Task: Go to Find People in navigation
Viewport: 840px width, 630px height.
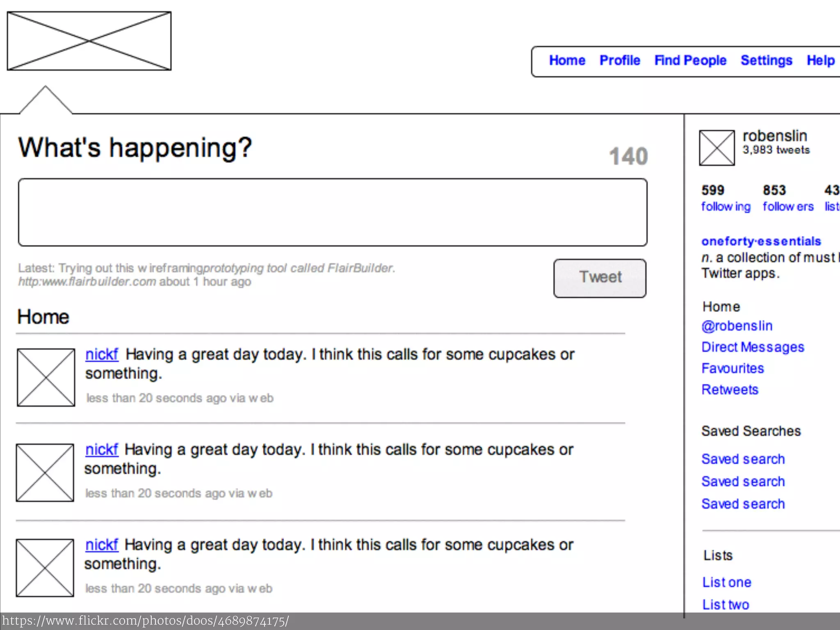Action: (x=690, y=60)
